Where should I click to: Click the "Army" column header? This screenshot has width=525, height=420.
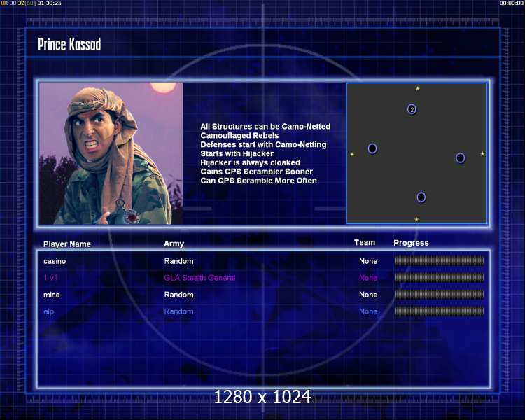(174, 244)
